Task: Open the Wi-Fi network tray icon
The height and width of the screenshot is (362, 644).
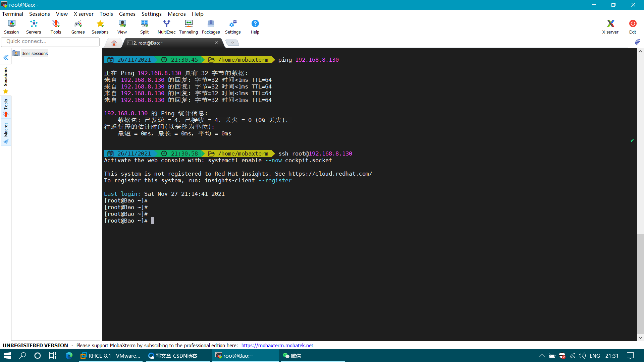Action: [572, 356]
